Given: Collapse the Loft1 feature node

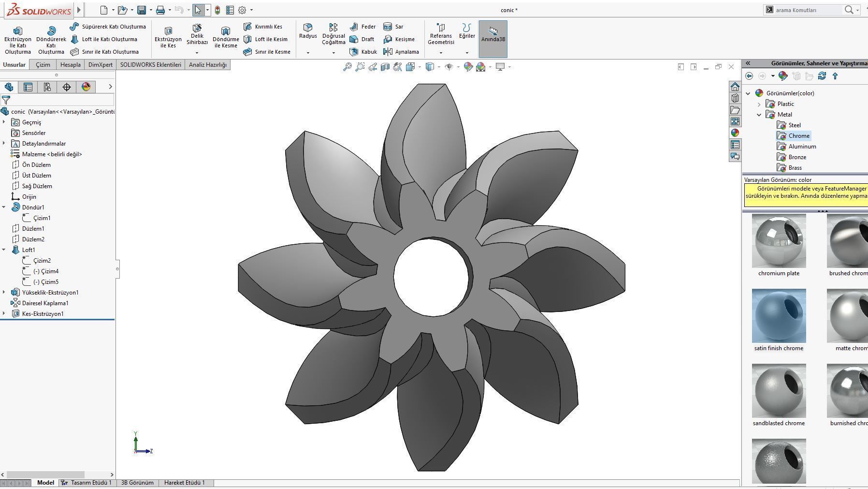Looking at the screenshot, I should (x=4, y=250).
